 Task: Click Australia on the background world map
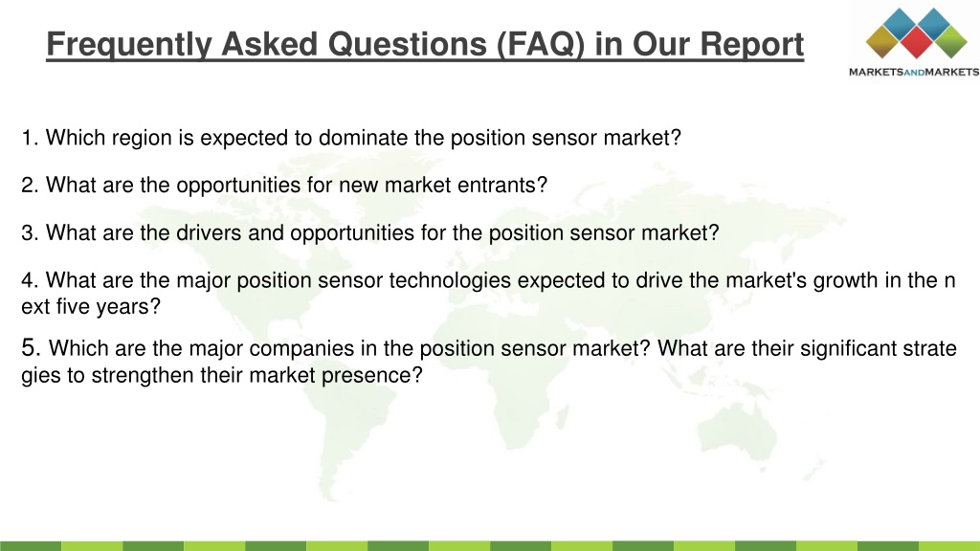pyautogui.click(x=738, y=431)
